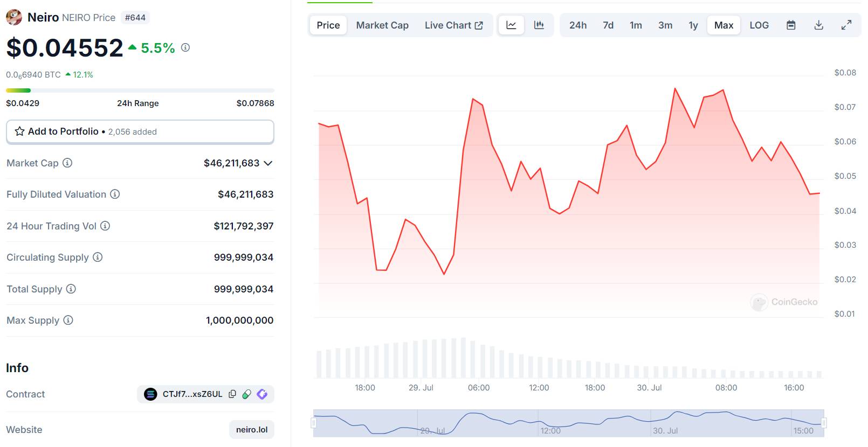Click the #644 rank badge
This screenshot has width=868, height=447.
pyautogui.click(x=135, y=18)
